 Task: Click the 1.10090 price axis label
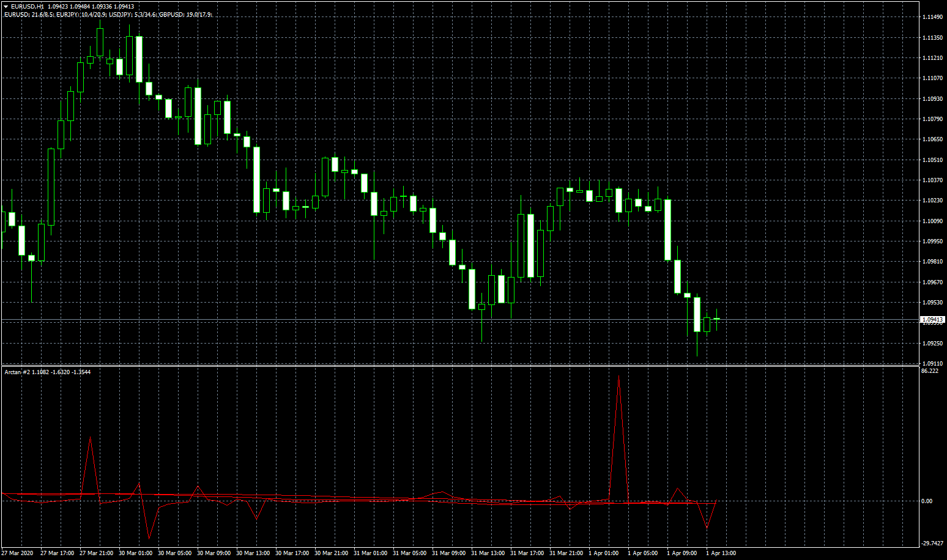tap(932, 221)
